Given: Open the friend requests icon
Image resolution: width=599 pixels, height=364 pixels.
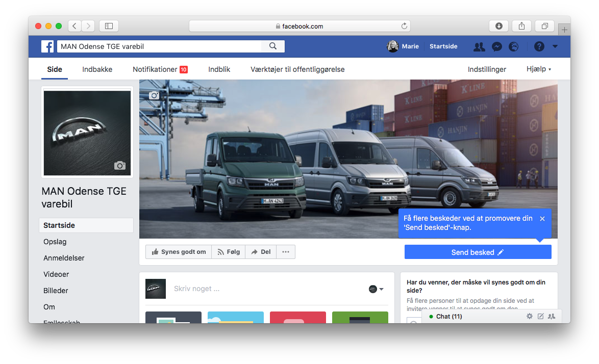Looking at the screenshot, I should (x=479, y=46).
